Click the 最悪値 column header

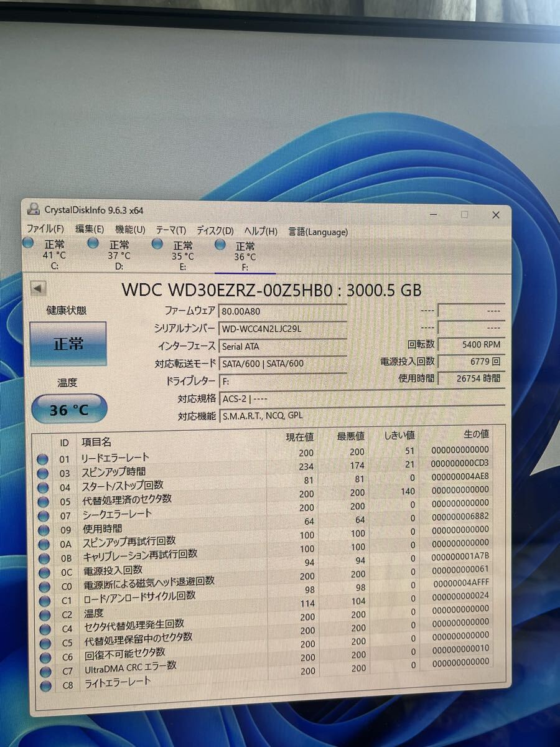click(351, 436)
